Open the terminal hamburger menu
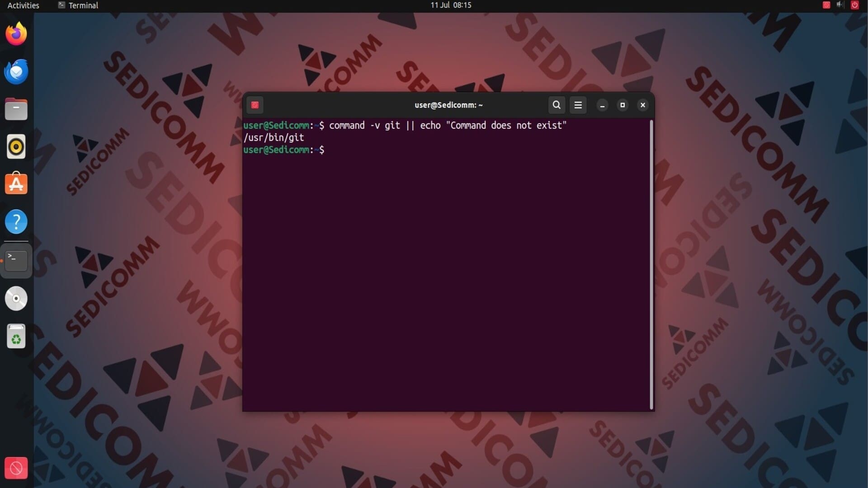The image size is (868, 488). tap(578, 105)
